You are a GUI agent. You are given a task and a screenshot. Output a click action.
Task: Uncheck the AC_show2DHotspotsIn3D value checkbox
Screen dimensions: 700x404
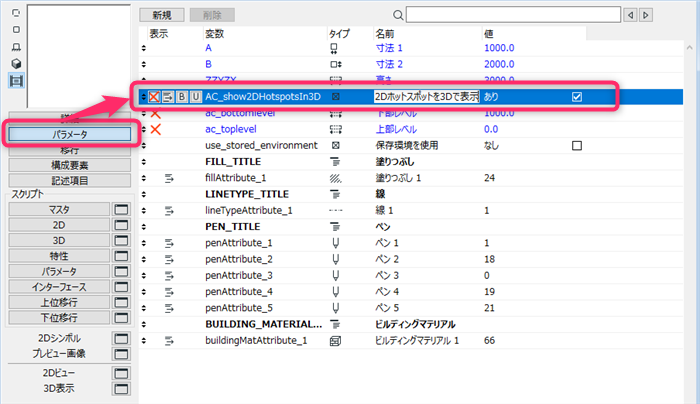tap(577, 96)
